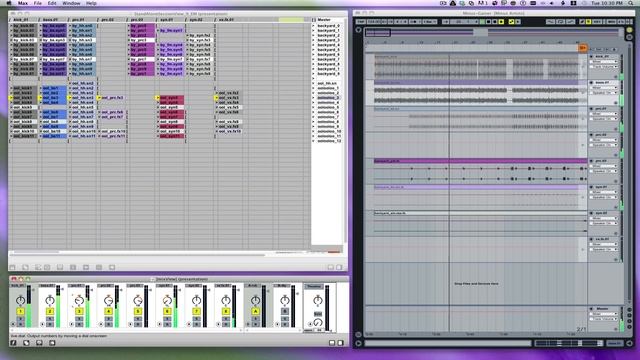Click second icon in the clip-grid window toolbar
The image size is (640, 360).
pos(25,267)
